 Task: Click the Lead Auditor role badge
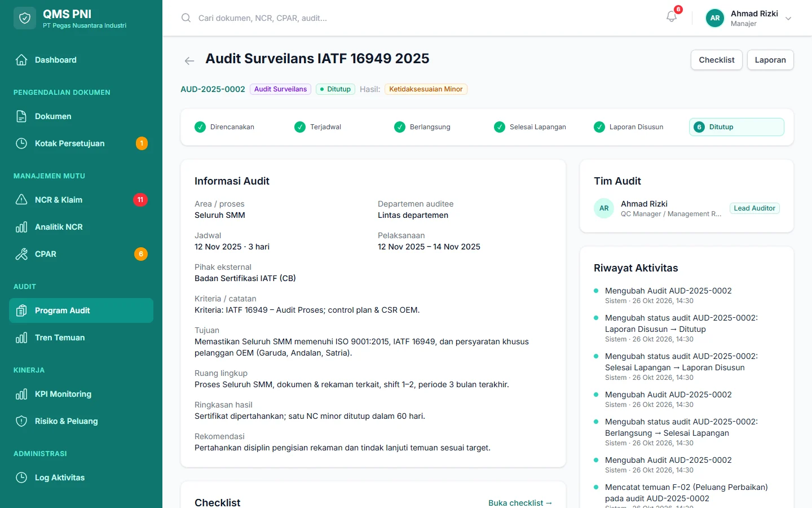click(x=754, y=208)
